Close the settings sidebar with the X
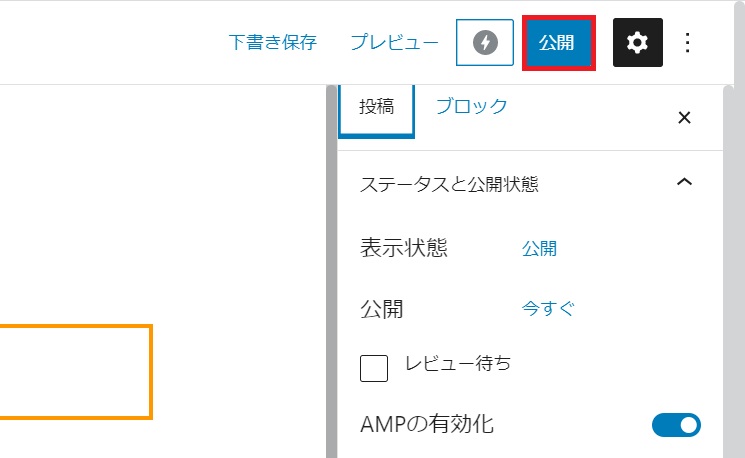Image resolution: width=745 pixels, height=458 pixels. pos(684,118)
